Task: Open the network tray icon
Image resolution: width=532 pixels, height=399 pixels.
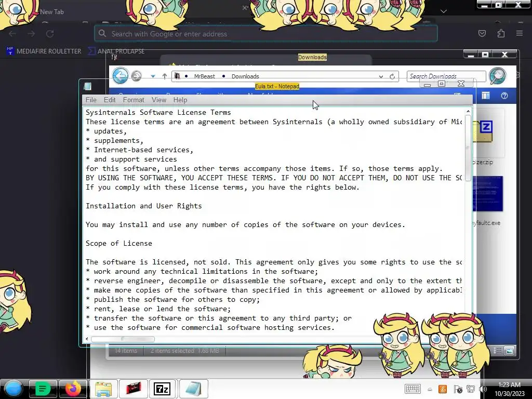Action: [x=471, y=389]
